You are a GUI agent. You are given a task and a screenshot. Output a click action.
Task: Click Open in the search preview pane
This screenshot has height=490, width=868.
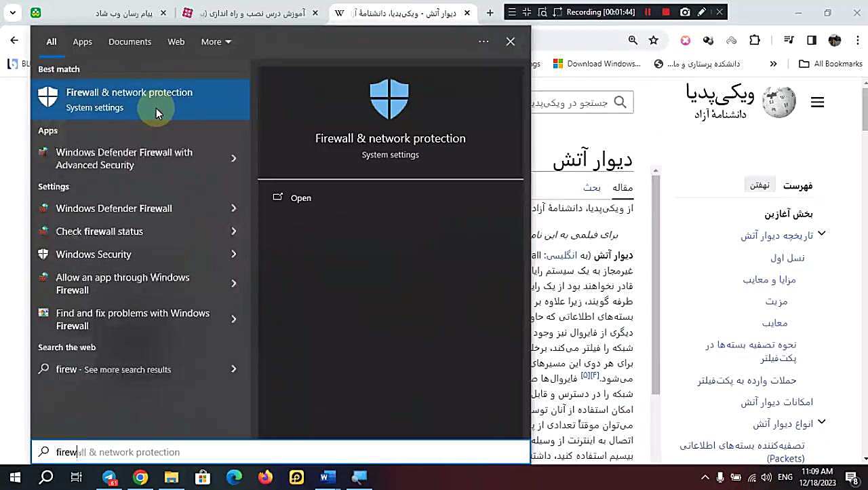point(292,197)
